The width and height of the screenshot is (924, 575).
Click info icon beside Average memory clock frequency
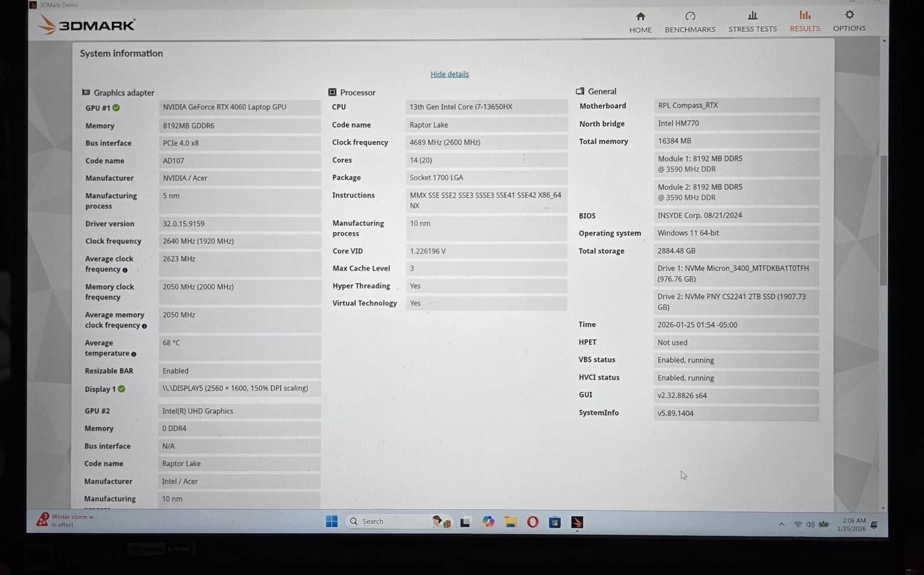click(144, 326)
